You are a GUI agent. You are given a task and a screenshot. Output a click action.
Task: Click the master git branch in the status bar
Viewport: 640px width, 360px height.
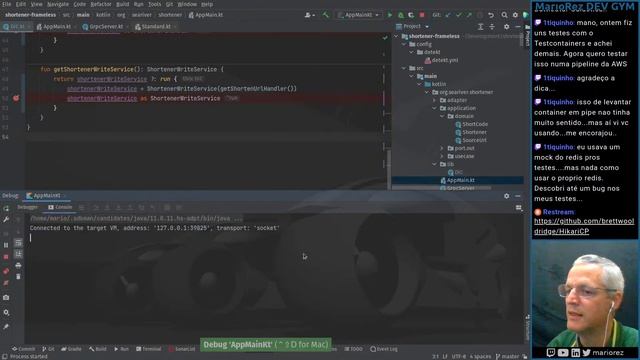click(x=507, y=356)
